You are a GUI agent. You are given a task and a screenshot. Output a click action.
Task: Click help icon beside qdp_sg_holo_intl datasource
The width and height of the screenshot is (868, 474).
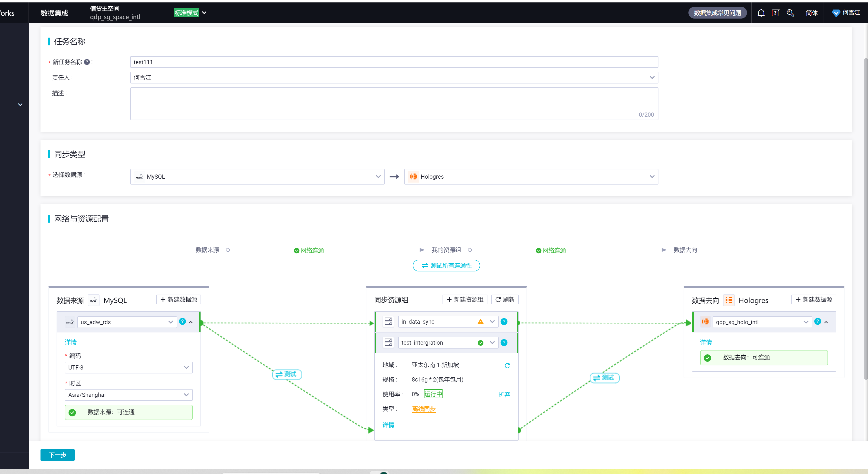[818, 321]
